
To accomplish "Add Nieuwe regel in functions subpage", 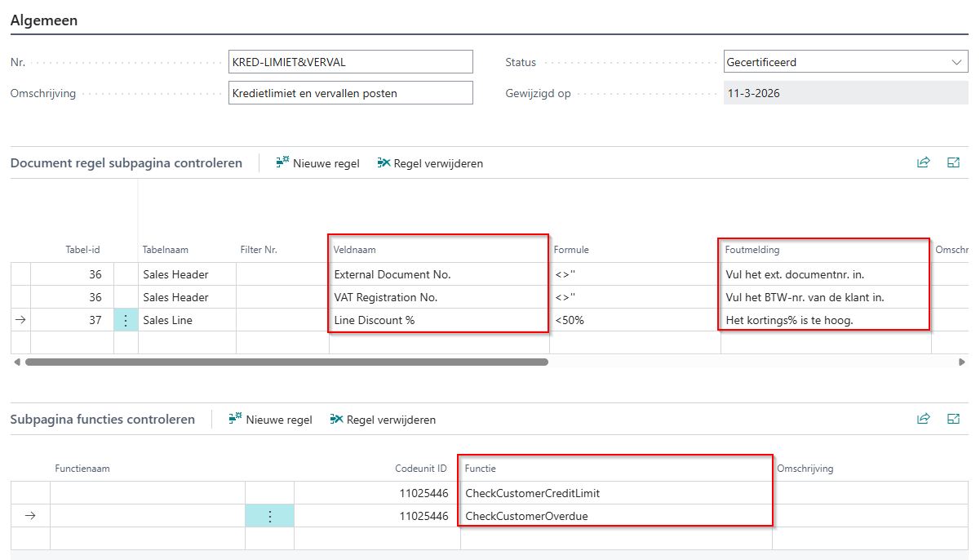I will pos(271,420).
